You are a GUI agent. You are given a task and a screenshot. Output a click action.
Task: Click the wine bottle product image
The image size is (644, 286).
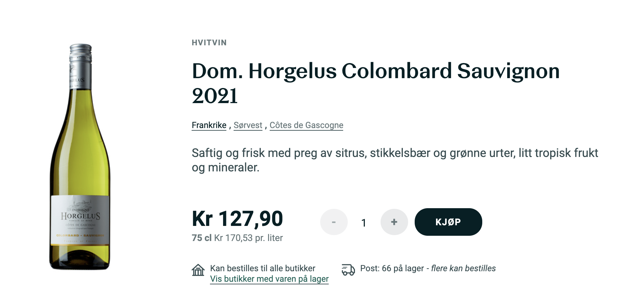point(80,157)
